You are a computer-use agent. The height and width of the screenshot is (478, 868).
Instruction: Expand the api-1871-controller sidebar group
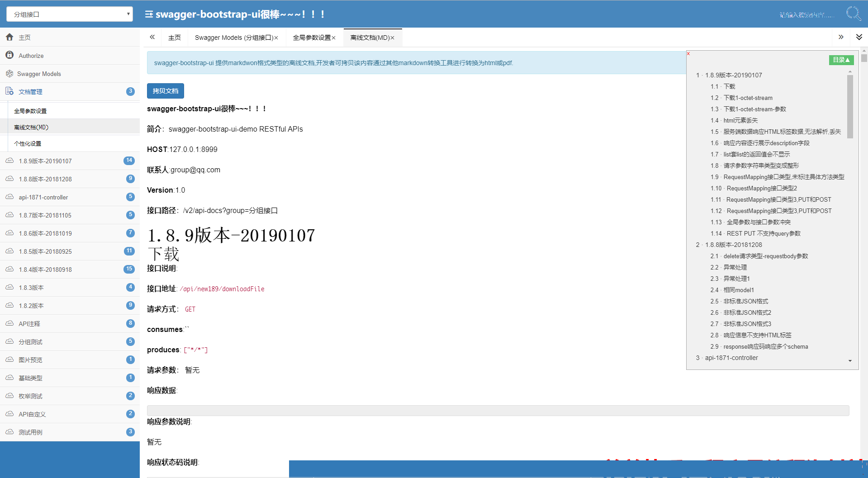[70, 197]
